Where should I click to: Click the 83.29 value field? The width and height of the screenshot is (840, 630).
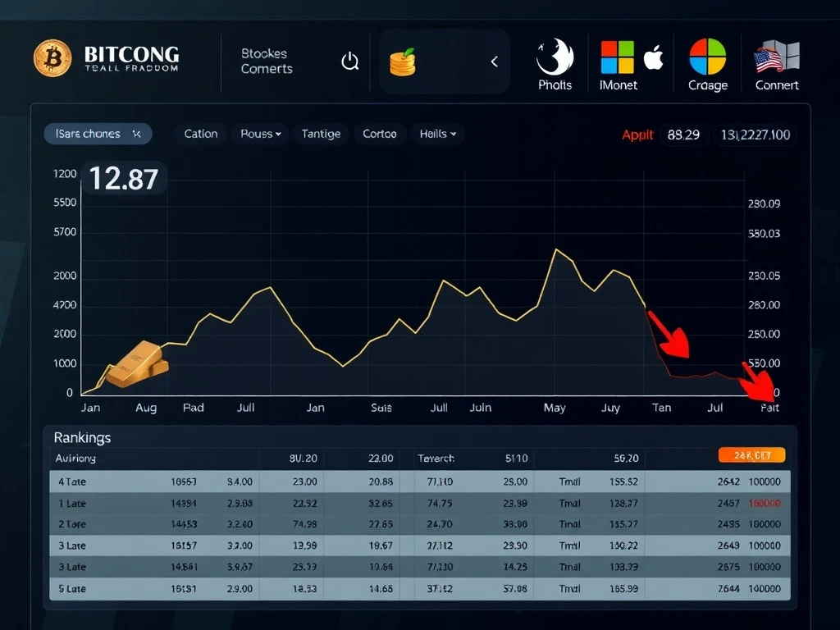tap(683, 135)
